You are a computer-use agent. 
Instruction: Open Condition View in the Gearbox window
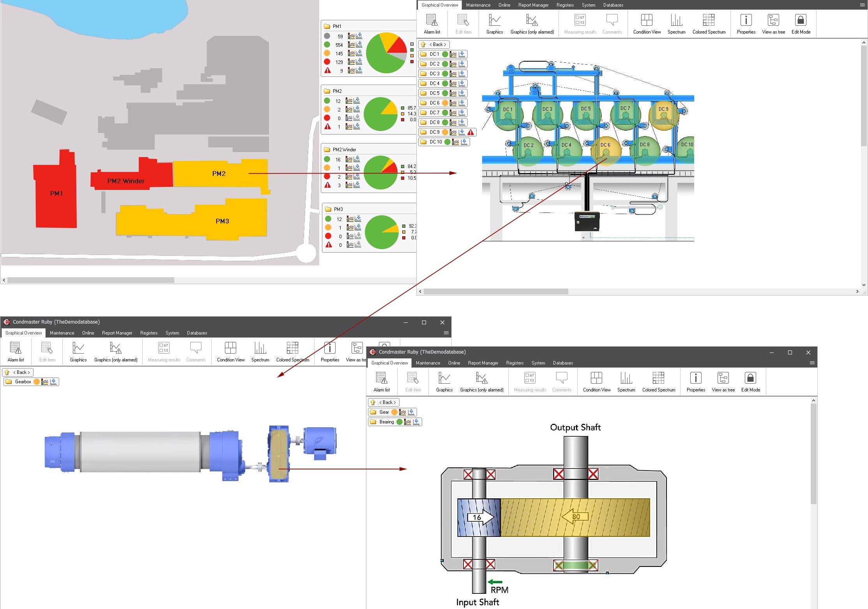click(x=230, y=352)
